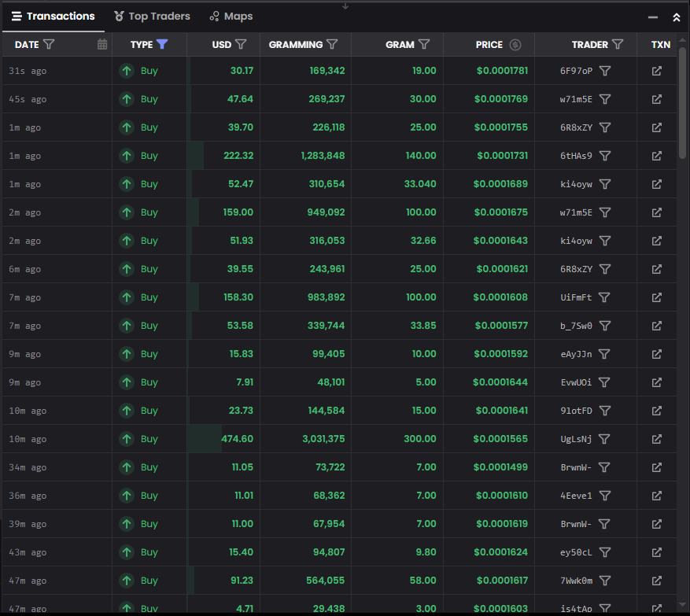Filter transactions by DATE
The height and width of the screenshot is (616, 690).
(x=50, y=44)
